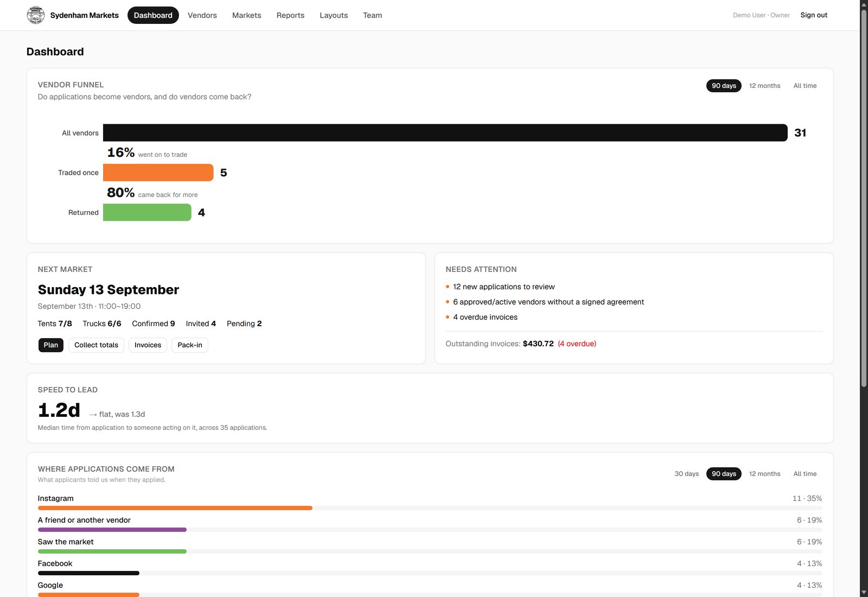Click the red '(4 overdue)' text

coord(577,344)
